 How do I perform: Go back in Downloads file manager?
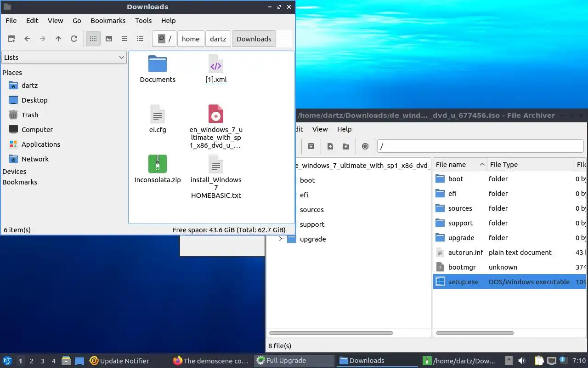(x=27, y=39)
